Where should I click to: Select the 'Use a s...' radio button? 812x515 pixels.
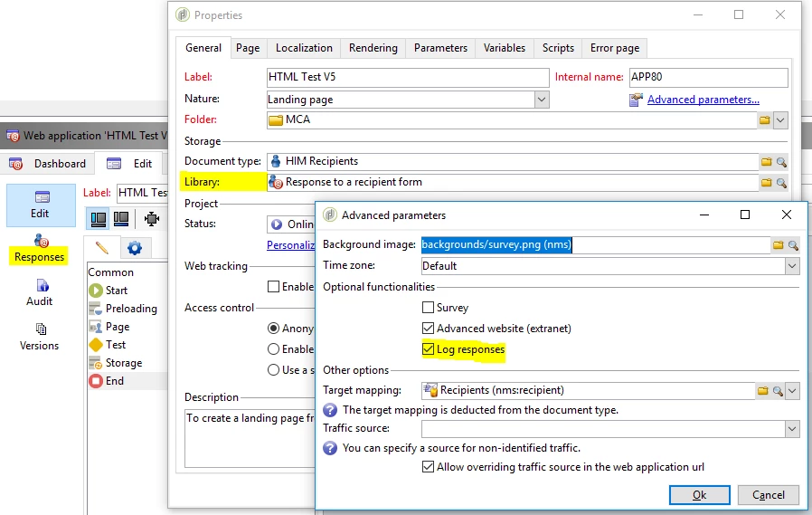pyautogui.click(x=273, y=370)
